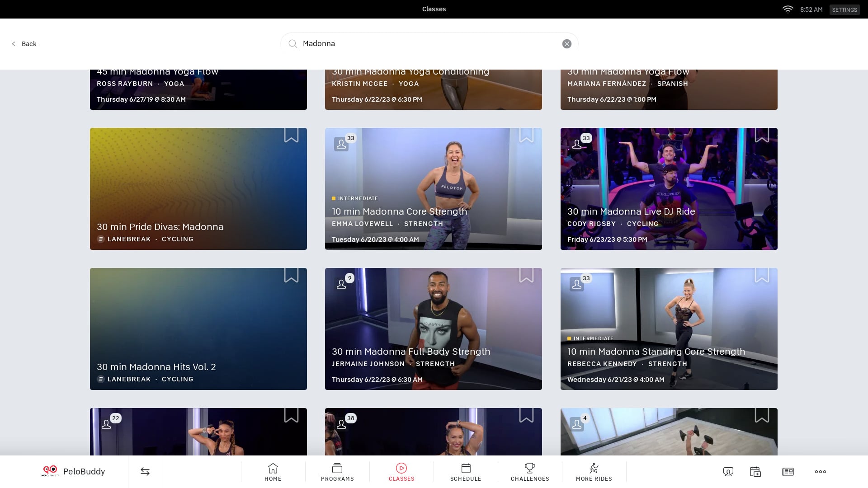The width and height of the screenshot is (868, 488).
Task: Show 9 friends on Full Body Strength
Action: click(344, 282)
